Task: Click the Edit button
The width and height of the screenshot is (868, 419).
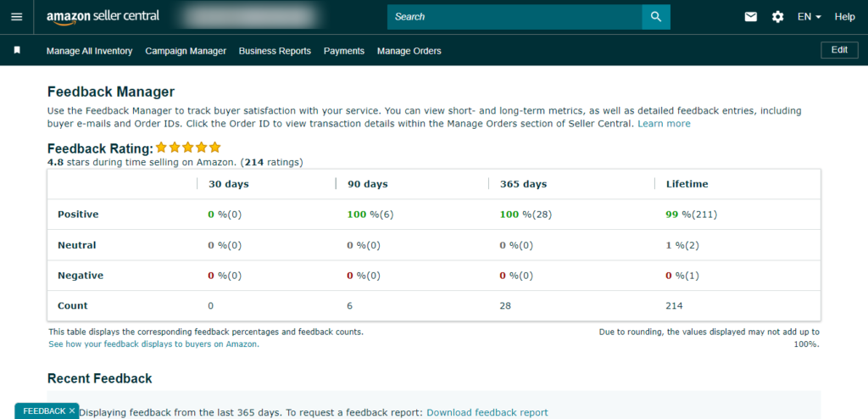Action: (838, 50)
